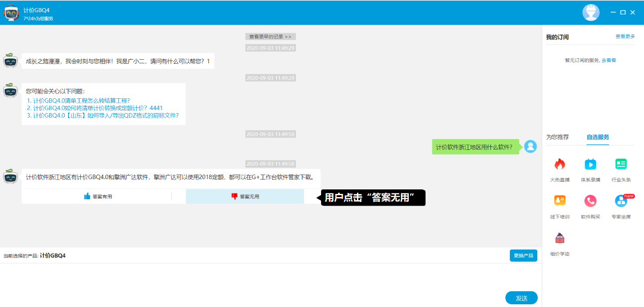
Task: Open 体系录播 recorded course icon
Action: [590, 165]
